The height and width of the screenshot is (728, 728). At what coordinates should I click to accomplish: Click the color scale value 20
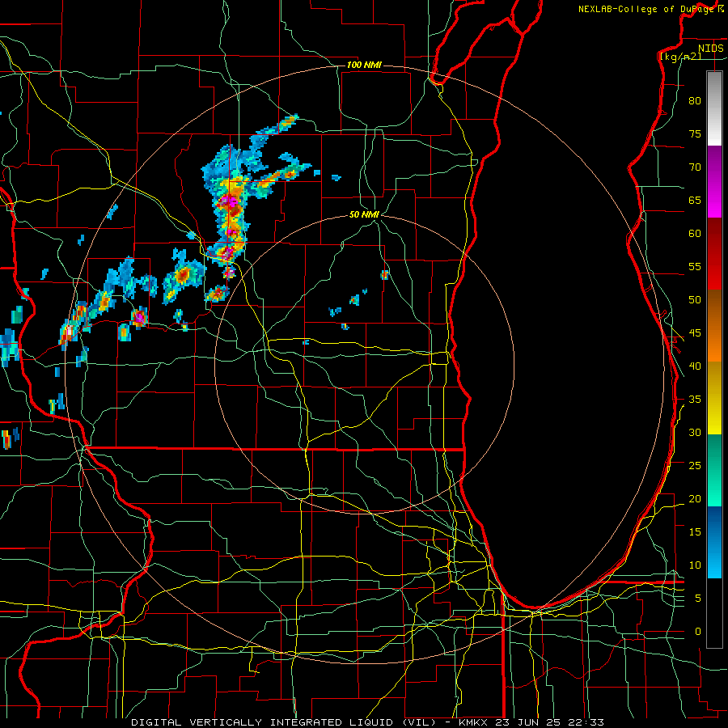(695, 498)
